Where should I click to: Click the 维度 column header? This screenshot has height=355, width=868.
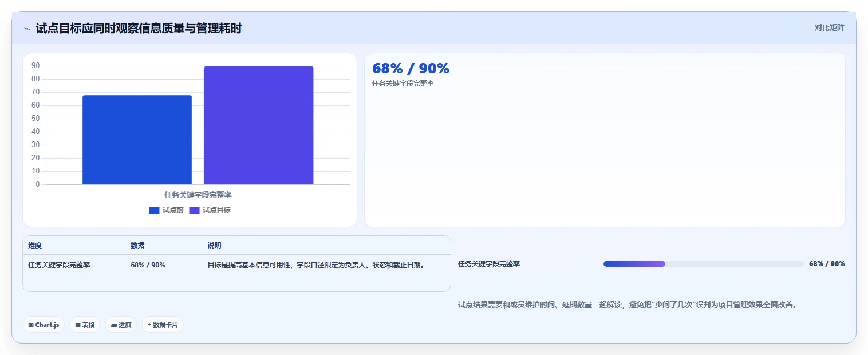click(35, 246)
